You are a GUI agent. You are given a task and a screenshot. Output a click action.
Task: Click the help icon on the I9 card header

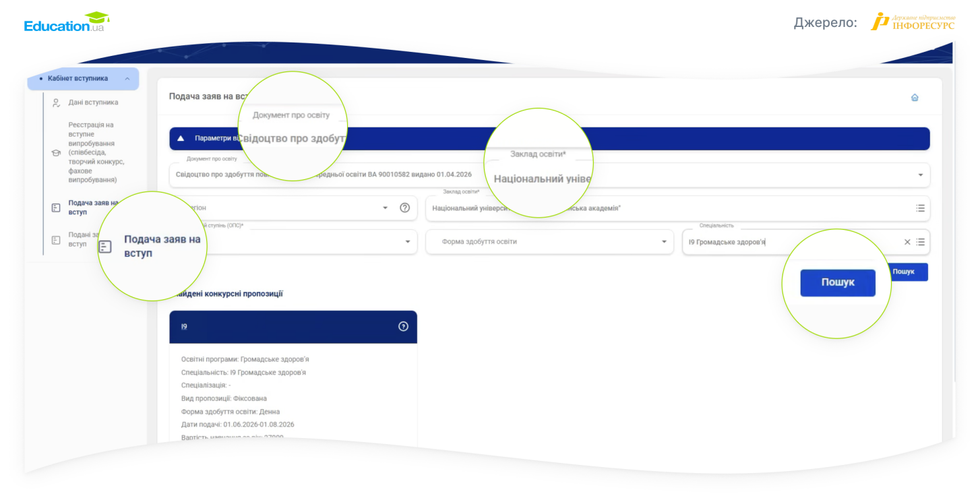pyautogui.click(x=403, y=326)
